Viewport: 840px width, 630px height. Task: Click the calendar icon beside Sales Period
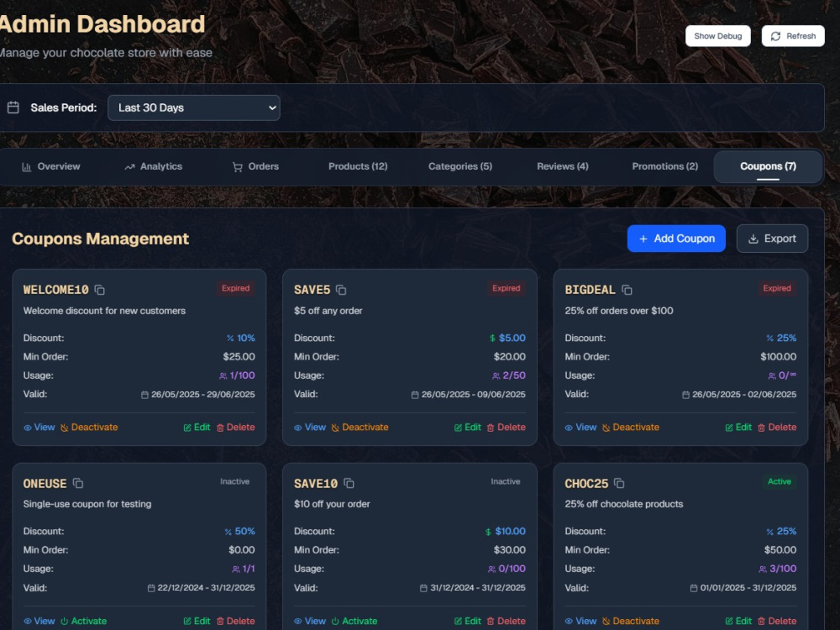pyautogui.click(x=13, y=108)
